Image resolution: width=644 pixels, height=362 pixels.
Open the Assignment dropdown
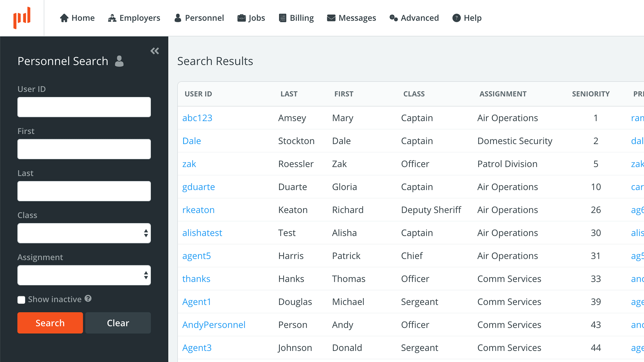pyautogui.click(x=84, y=275)
